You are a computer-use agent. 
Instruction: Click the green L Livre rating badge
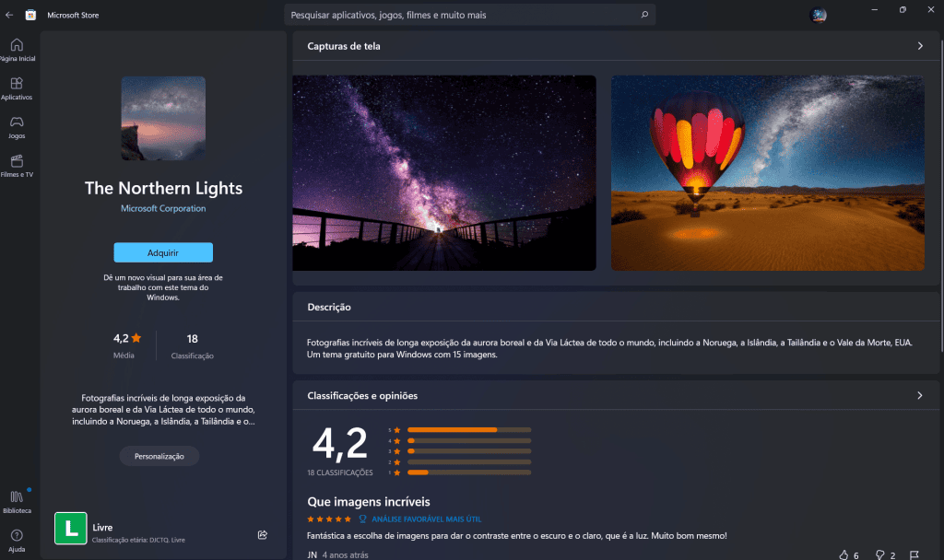[x=71, y=528]
